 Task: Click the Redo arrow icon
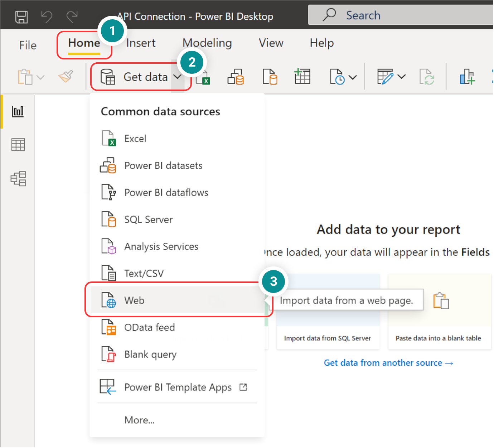[x=72, y=17]
